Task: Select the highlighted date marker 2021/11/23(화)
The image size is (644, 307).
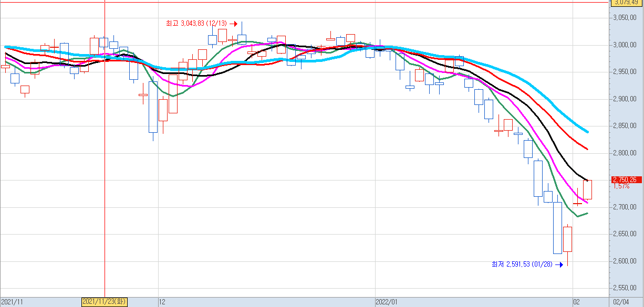Action: tap(105, 302)
